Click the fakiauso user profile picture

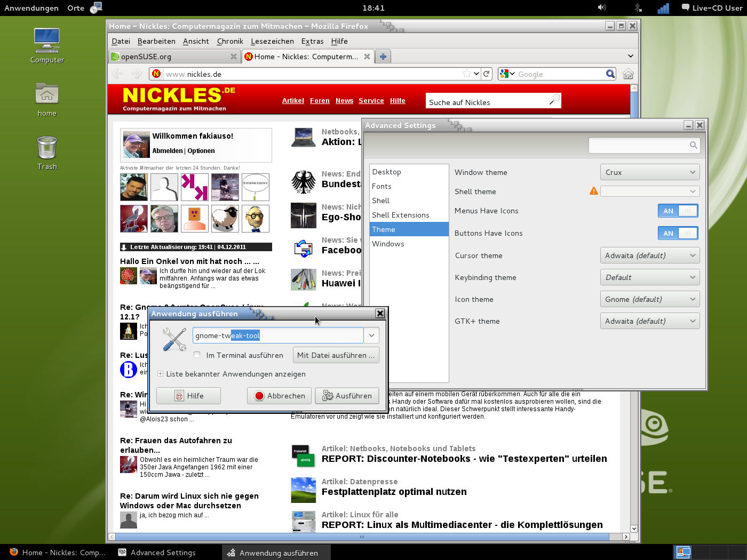click(x=136, y=145)
